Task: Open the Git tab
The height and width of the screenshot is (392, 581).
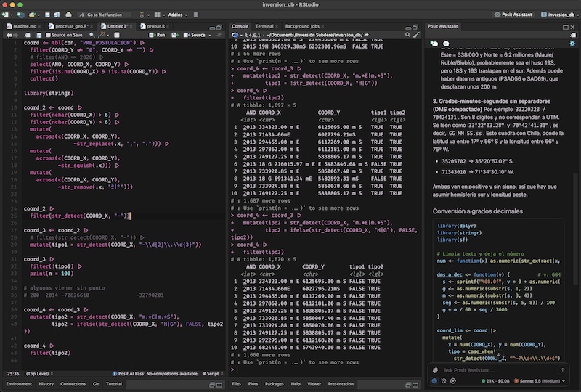Action: click(96, 384)
